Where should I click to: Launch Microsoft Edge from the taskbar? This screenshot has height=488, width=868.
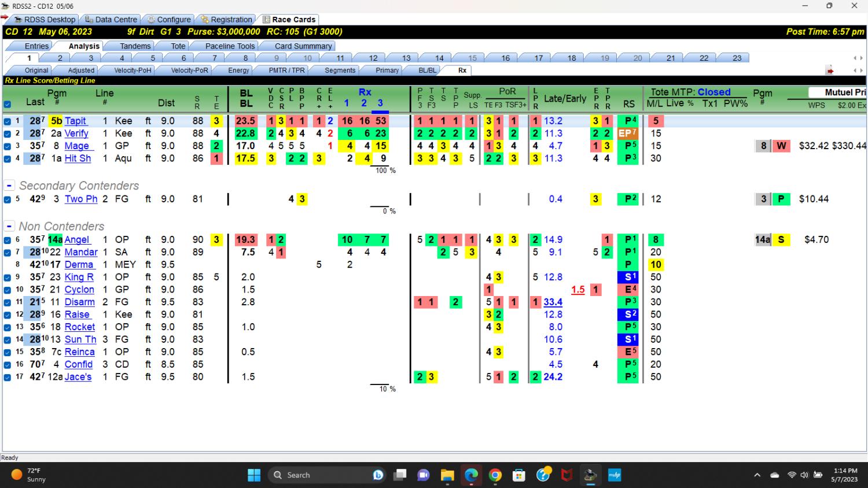[x=472, y=475]
